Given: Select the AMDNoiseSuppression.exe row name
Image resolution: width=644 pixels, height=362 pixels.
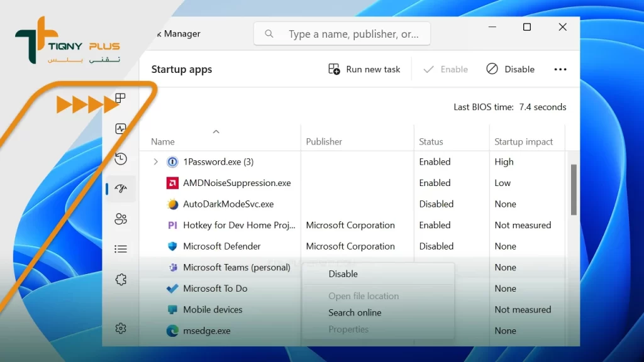Looking at the screenshot, I should tap(237, 183).
